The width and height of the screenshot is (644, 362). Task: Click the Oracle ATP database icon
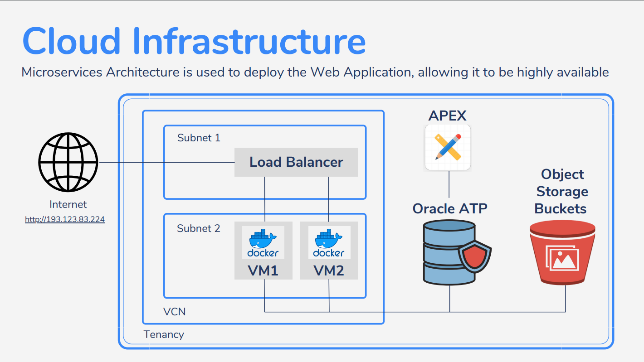pos(447,251)
